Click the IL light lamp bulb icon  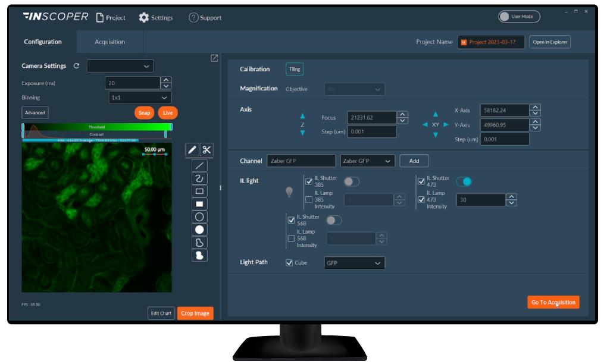(289, 192)
